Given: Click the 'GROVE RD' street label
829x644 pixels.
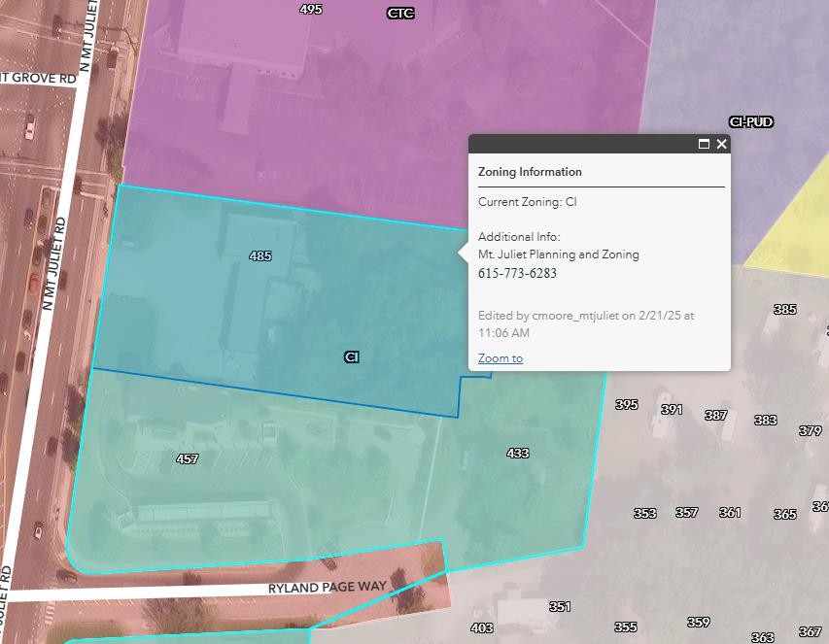Looking at the screenshot, I should (44, 78).
